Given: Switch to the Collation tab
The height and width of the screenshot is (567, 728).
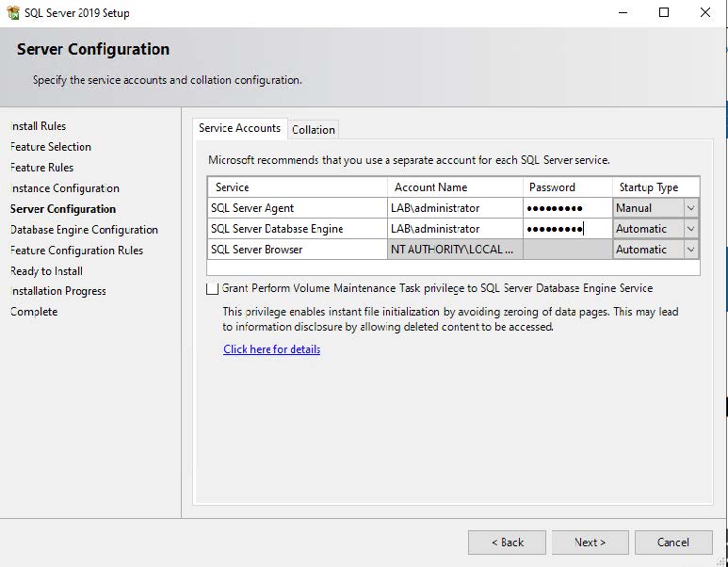Looking at the screenshot, I should click(x=314, y=130).
